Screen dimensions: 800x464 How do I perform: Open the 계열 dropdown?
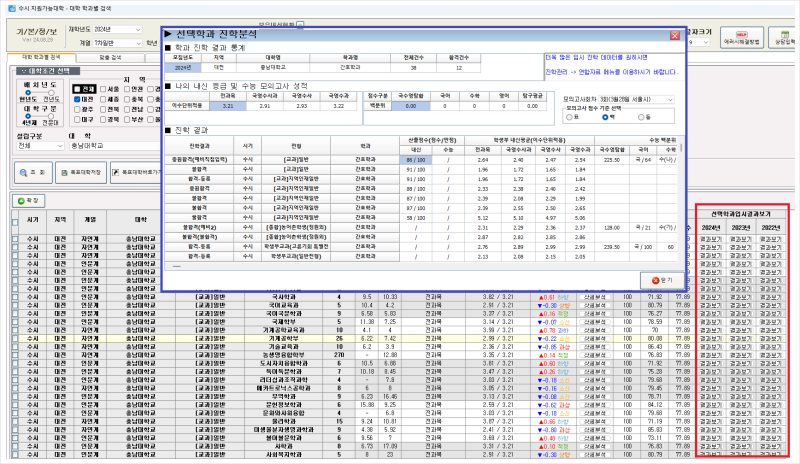117,43
